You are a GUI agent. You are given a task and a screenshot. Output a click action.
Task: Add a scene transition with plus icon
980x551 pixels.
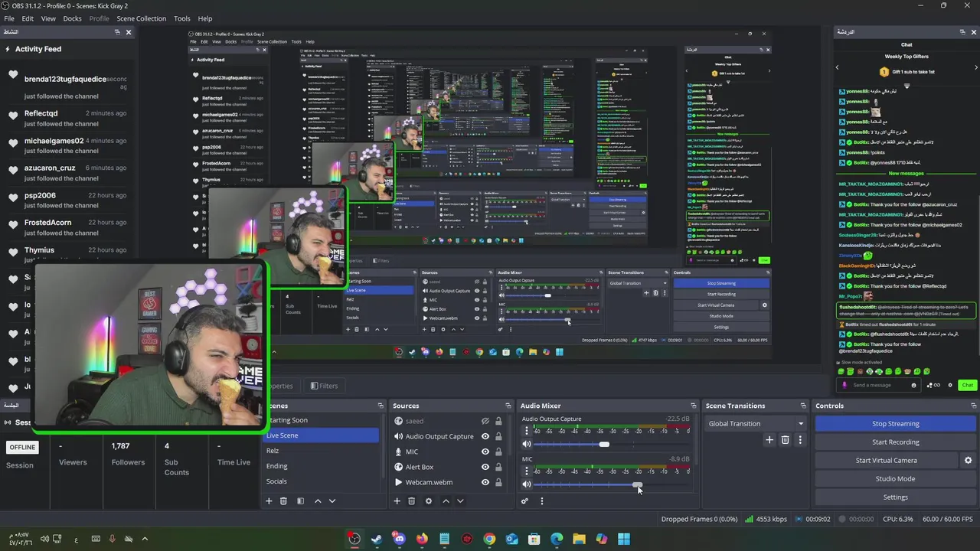769,440
